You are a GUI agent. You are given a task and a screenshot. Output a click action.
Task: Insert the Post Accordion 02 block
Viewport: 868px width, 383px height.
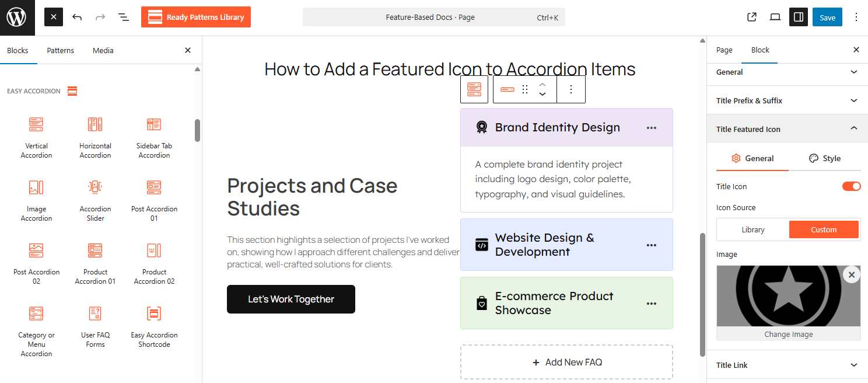click(36, 263)
